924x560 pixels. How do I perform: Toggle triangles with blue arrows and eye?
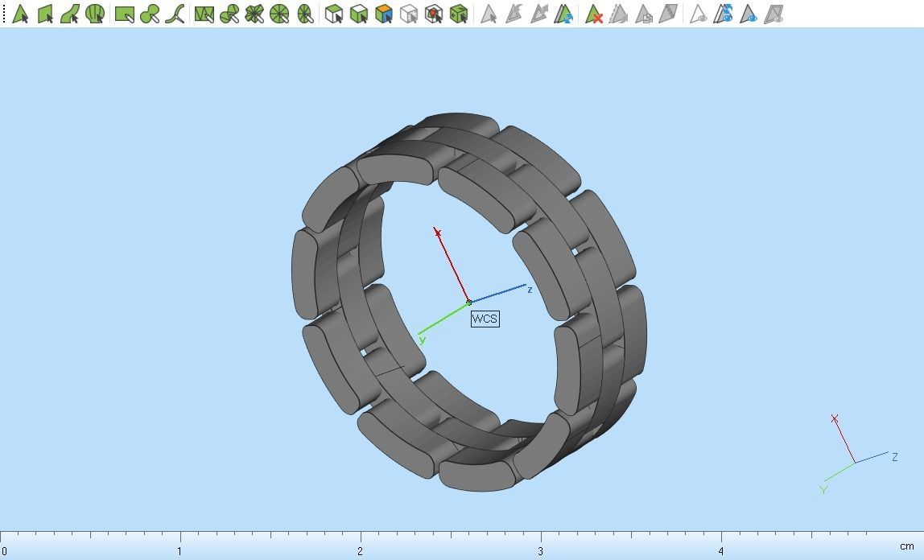[x=723, y=14]
